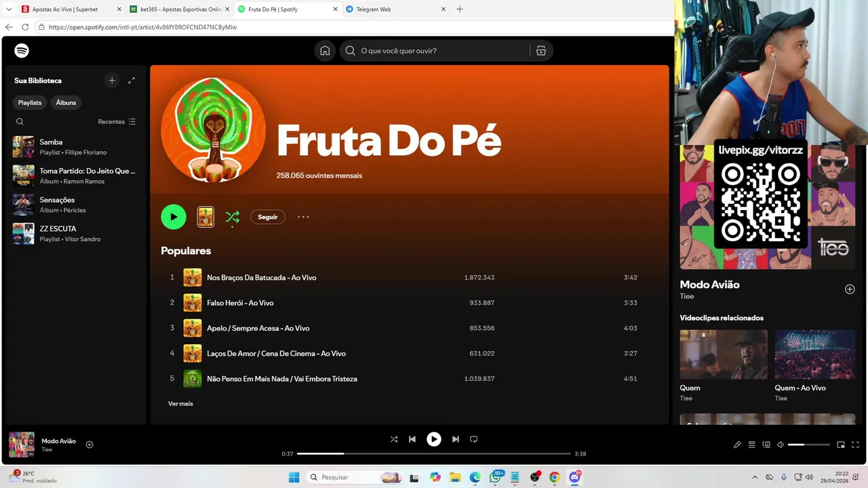Open the three-dots menu for Fruta Do Pé
The image size is (868, 488).
tap(303, 217)
